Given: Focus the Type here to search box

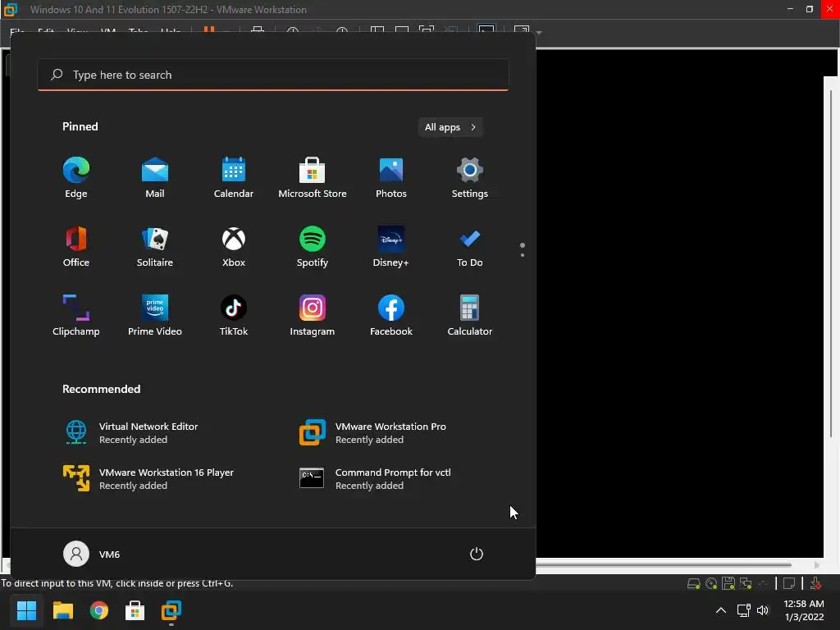Looking at the screenshot, I should click(x=273, y=75).
